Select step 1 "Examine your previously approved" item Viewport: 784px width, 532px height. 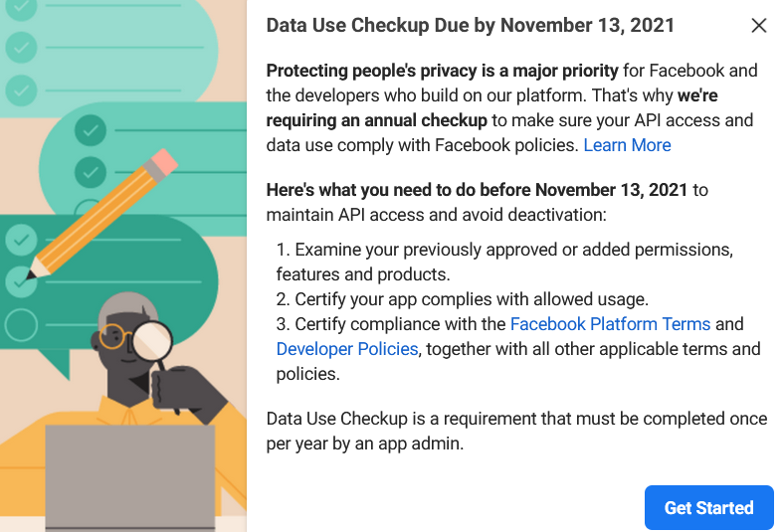click(504, 249)
